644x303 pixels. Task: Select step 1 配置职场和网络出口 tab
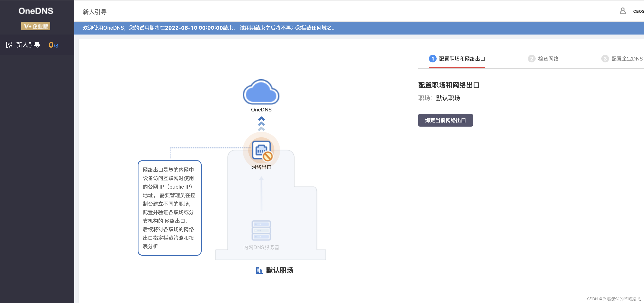457,59
